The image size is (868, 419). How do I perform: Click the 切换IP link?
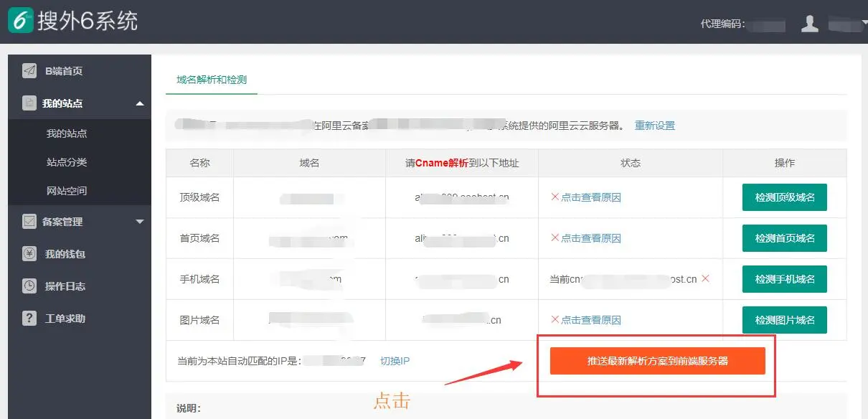[x=395, y=360]
